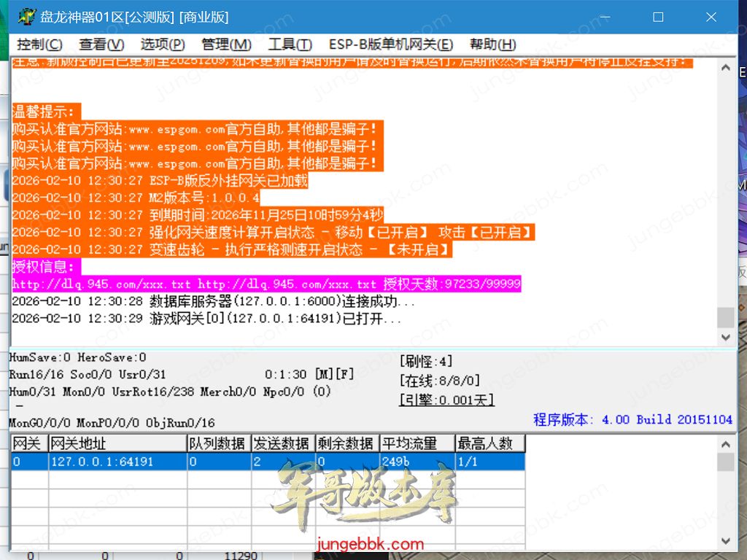Open the 选项(P) menu
The height and width of the screenshot is (560, 747).
click(x=163, y=44)
